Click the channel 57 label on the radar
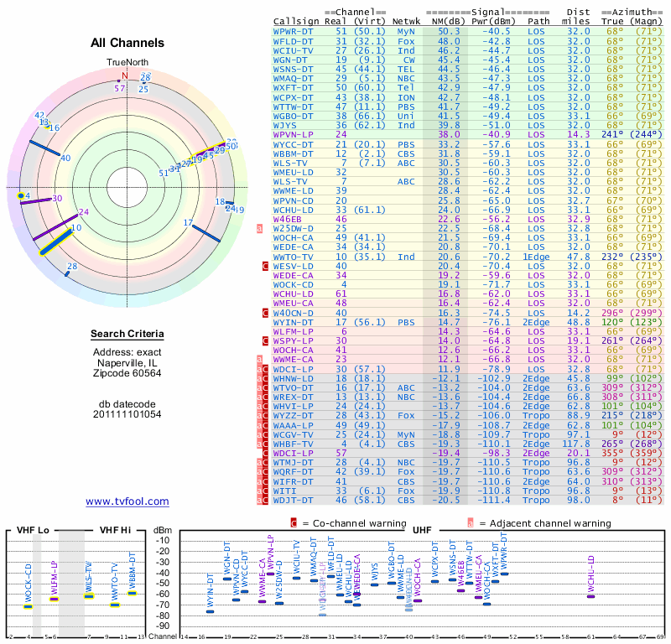The height and width of the screenshot is (644, 671). click(119, 88)
